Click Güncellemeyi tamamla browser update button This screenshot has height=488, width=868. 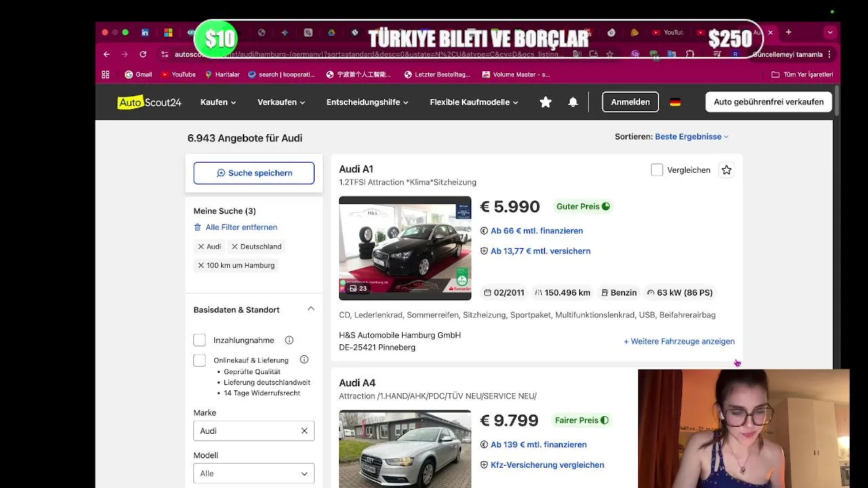tap(787, 54)
